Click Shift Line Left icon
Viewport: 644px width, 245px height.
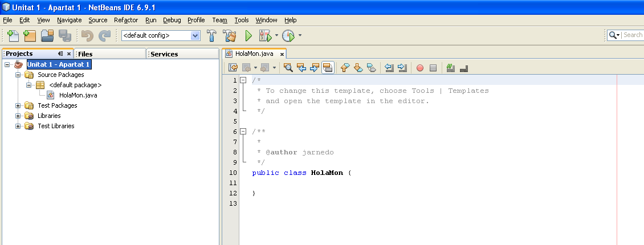[x=389, y=68]
